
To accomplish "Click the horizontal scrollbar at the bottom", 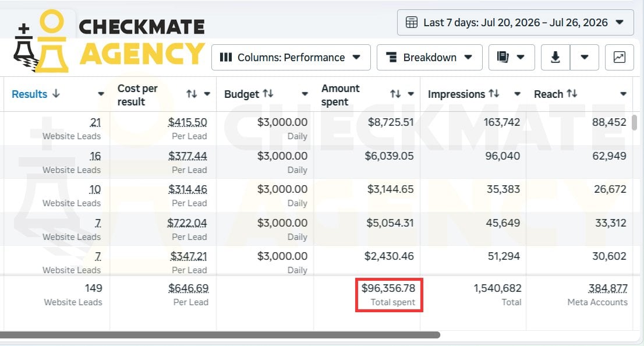I will [x=220, y=335].
